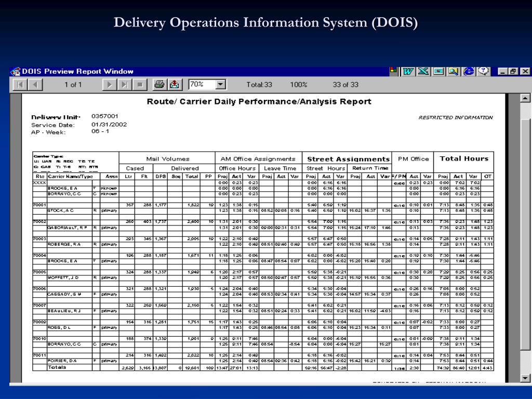Click the 'Delivered' subheader

pos(184,168)
